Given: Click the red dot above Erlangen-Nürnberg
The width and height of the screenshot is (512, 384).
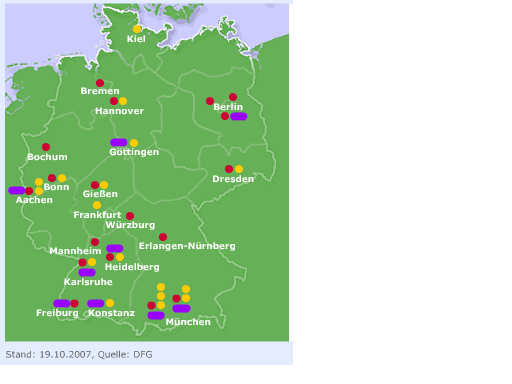Looking at the screenshot, I should [x=163, y=237].
